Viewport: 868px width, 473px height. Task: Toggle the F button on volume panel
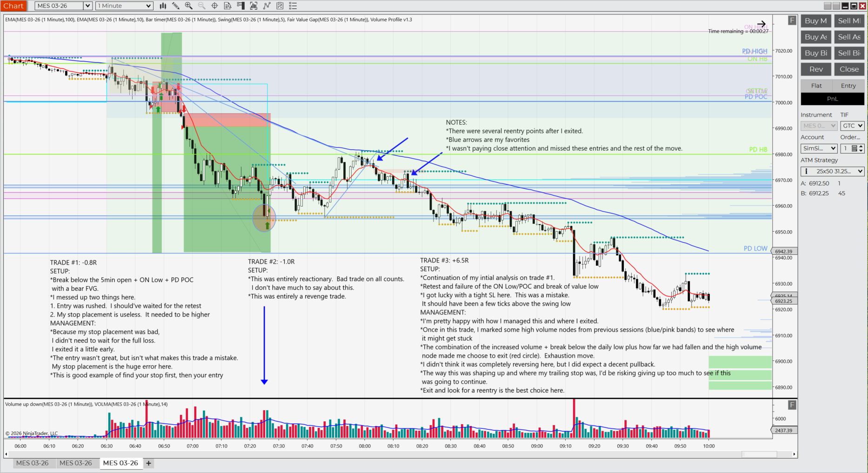click(x=792, y=405)
